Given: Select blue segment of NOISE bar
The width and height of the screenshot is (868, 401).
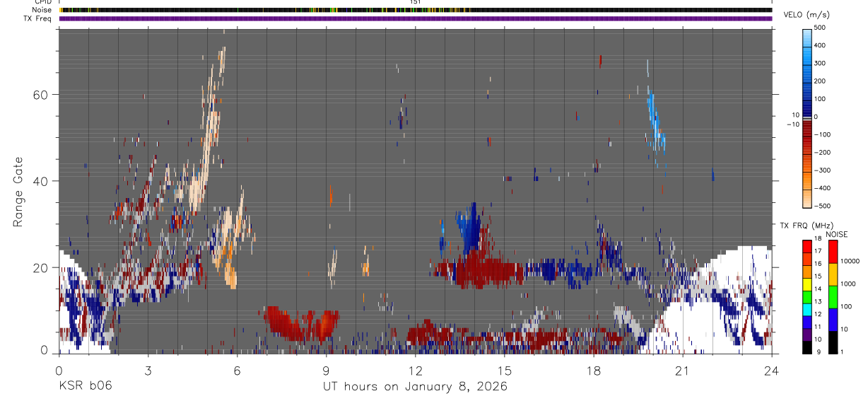Looking at the screenshot, I should click(833, 319).
